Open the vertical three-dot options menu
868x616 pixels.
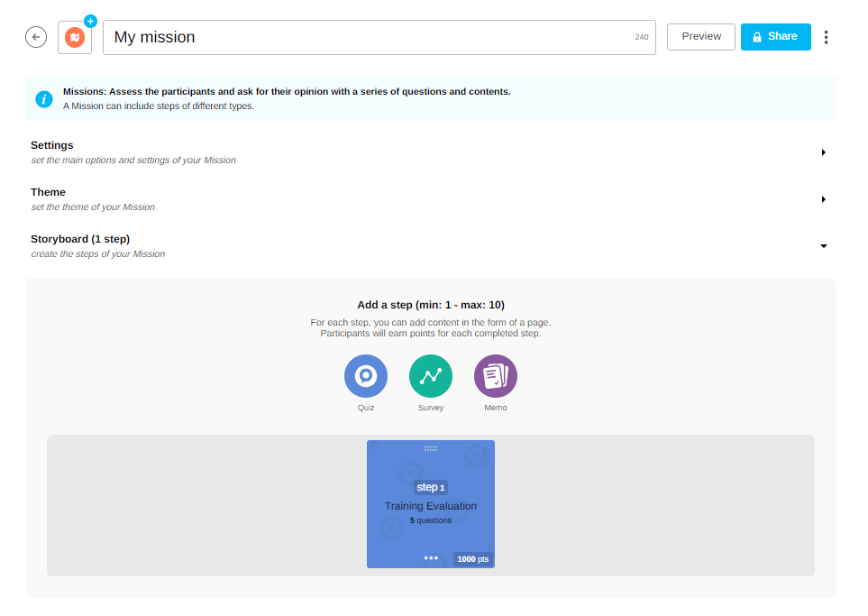(x=826, y=37)
